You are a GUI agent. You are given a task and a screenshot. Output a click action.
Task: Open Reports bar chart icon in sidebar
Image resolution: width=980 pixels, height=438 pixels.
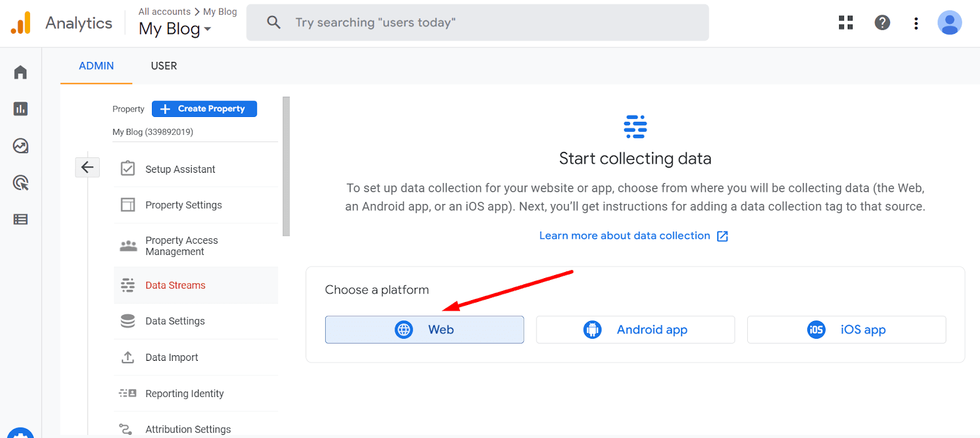point(20,109)
